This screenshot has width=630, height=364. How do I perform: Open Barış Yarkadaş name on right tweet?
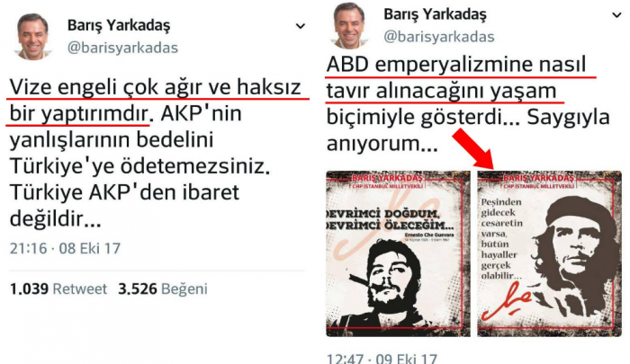435,14
